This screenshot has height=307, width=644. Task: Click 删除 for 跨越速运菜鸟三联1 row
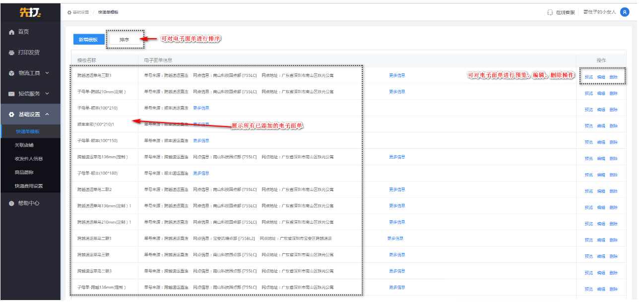(614, 77)
